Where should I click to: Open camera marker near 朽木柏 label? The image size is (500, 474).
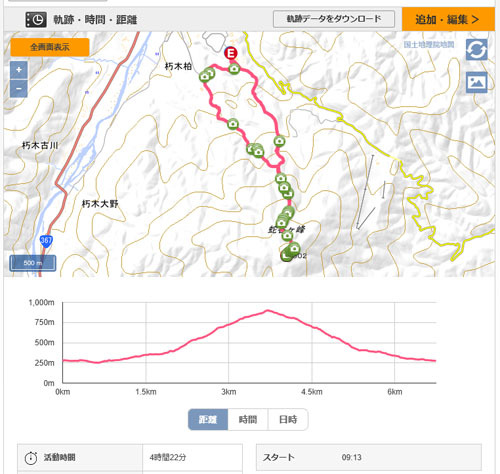[206, 75]
